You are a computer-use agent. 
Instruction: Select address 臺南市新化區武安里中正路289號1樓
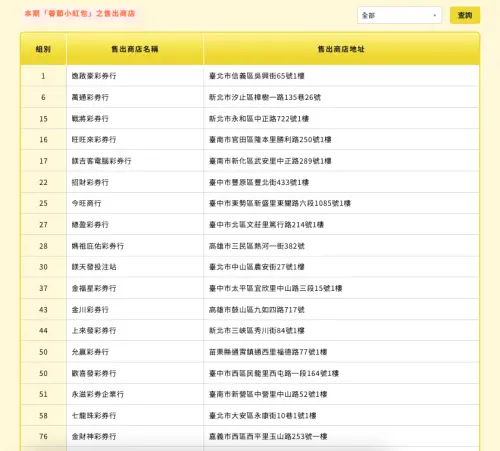coord(270,161)
